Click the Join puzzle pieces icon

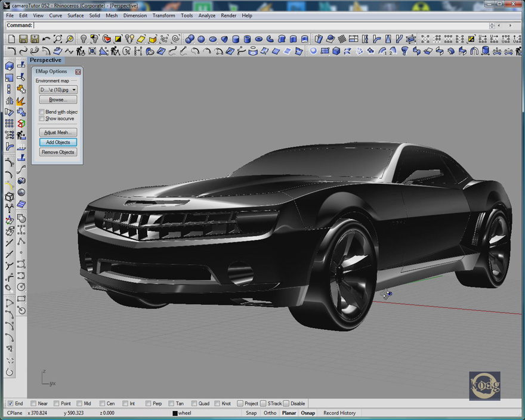click(x=21, y=89)
